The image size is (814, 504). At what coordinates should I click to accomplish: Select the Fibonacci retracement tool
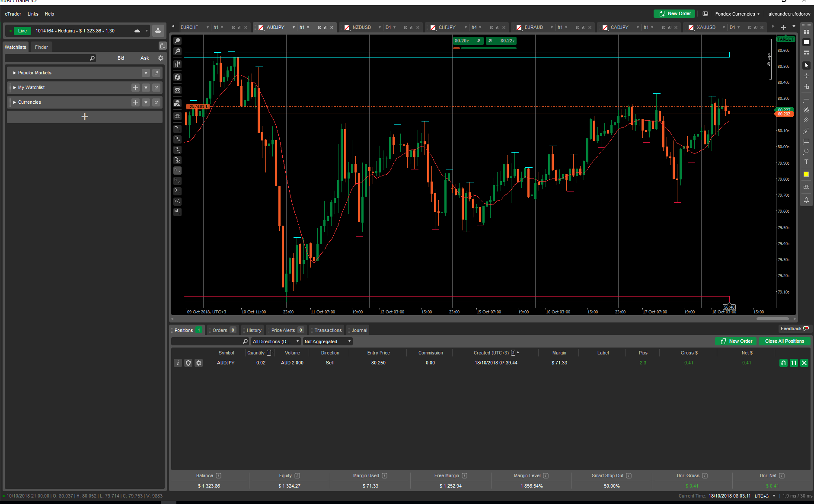tap(806, 131)
